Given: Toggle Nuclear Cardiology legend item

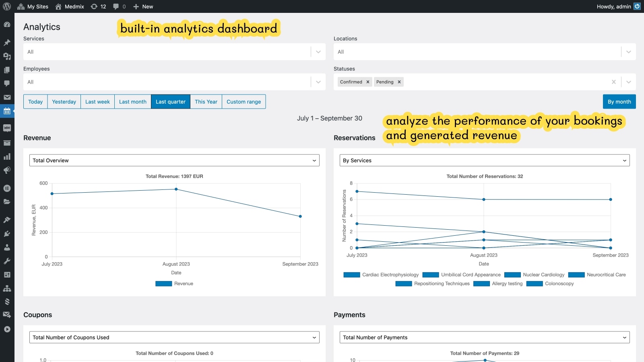Looking at the screenshot, I should 535,275.
